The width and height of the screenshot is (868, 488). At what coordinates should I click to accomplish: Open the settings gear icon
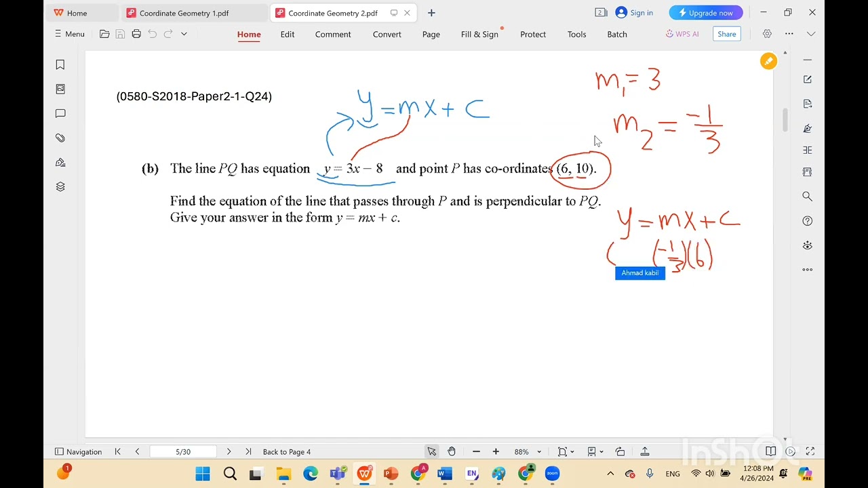(x=768, y=34)
